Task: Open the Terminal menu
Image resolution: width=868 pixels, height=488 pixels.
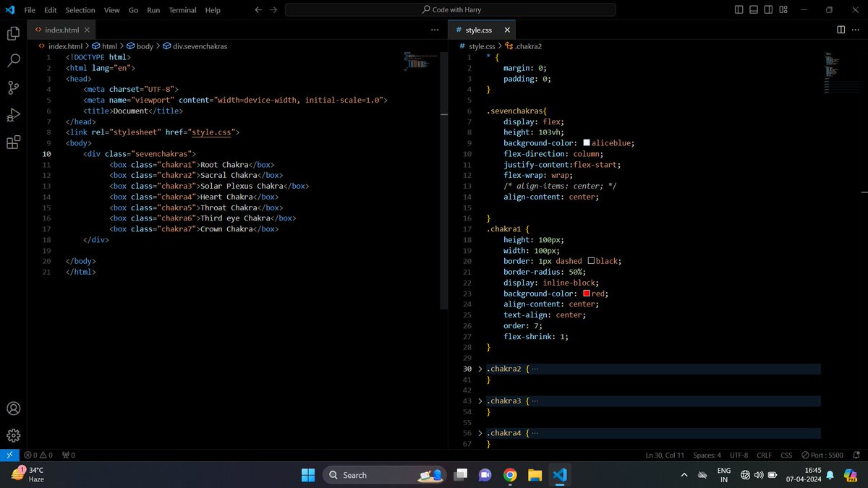Action: (x=182, y=10)
